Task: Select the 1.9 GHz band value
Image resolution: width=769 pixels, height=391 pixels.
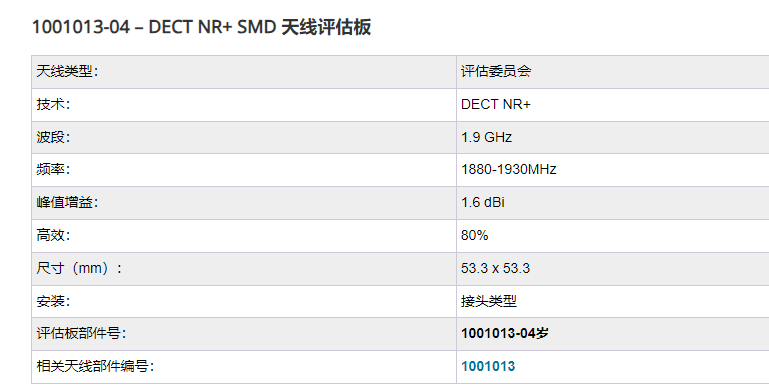Action: pyautogui.click(x=487, y=137)
